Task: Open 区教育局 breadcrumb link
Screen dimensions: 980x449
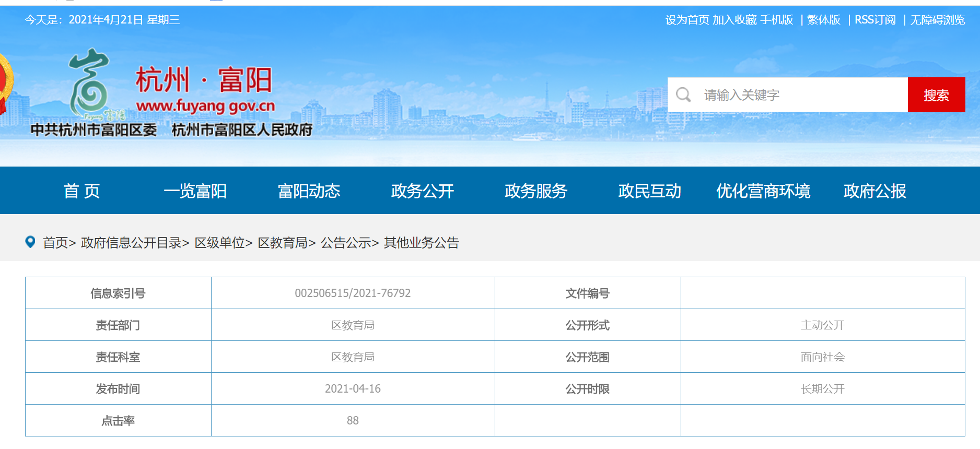Action: (283, 243)
